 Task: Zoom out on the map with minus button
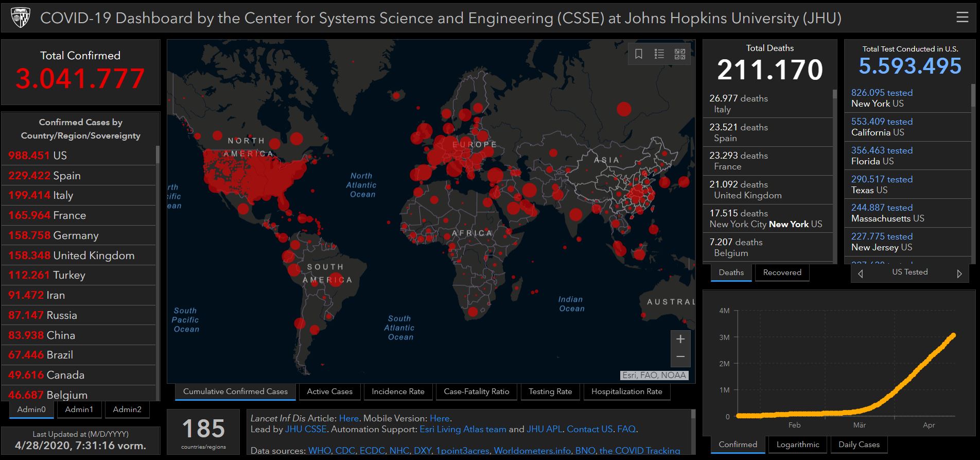680,357
